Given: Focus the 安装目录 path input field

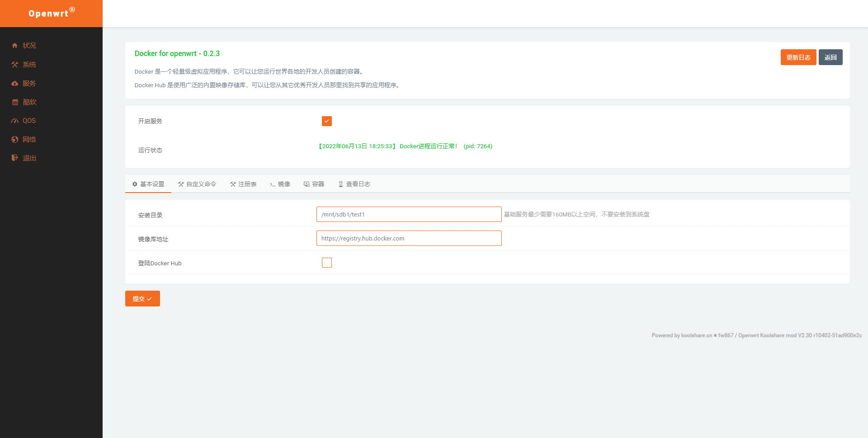Looking at the screenshot, I should coord(409,214).
